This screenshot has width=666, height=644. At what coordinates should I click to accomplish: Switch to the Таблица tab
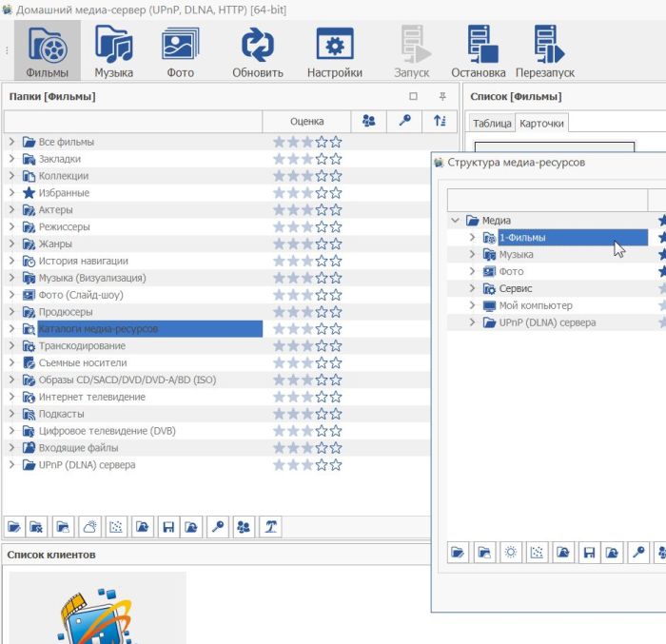click(492, 123)
